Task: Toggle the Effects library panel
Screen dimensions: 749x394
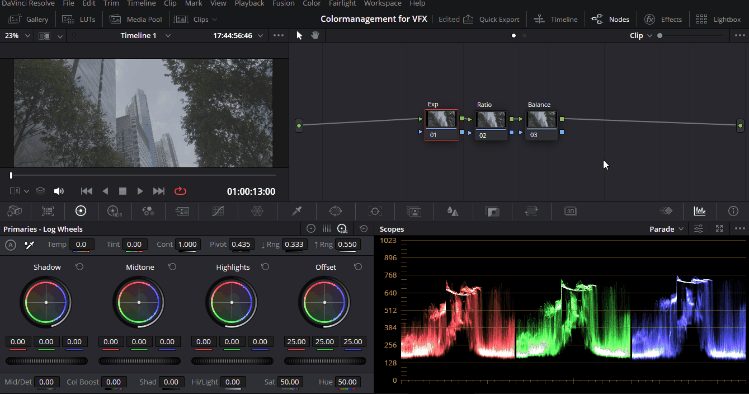Action: tap(663, 20)
